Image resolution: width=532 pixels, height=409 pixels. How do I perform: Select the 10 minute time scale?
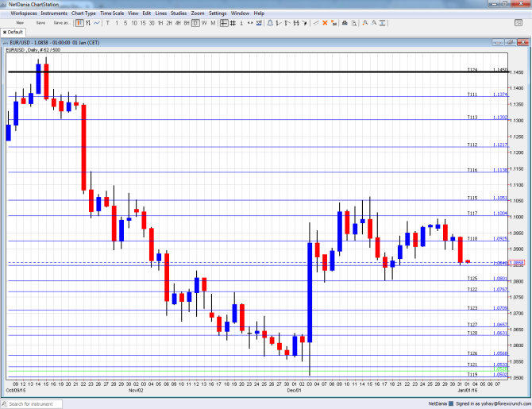[134, 23]
